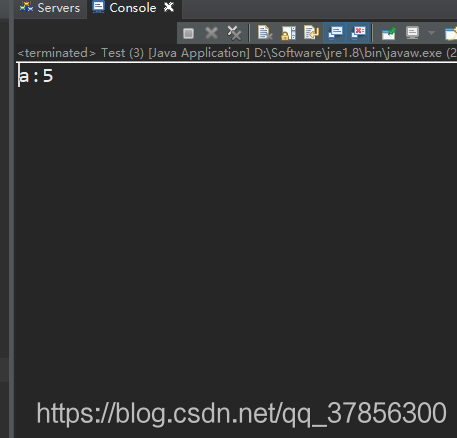This screenshot has height=438, width=457.
Task: Open the Display Selected Console dropdown arrow
Action: (x=431, y=33)
